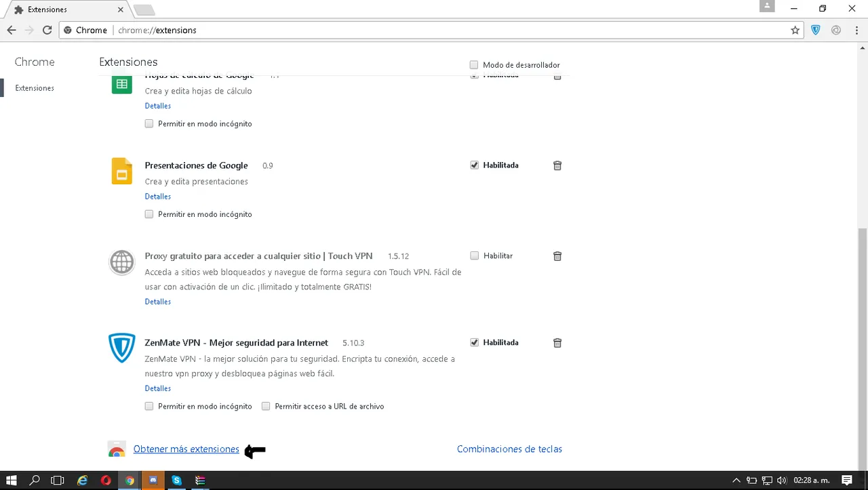
Task: Select the Extensiones browser tab
Action: point(68,9)
